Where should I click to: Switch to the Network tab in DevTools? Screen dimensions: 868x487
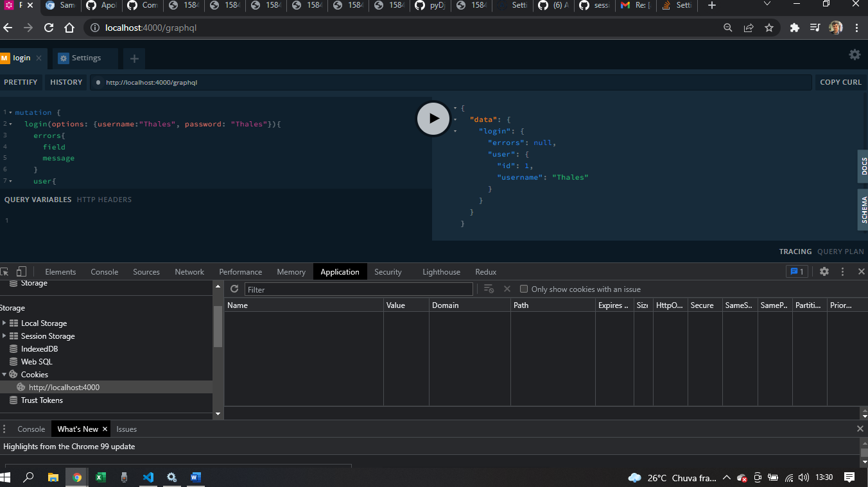tap(189, 271)
